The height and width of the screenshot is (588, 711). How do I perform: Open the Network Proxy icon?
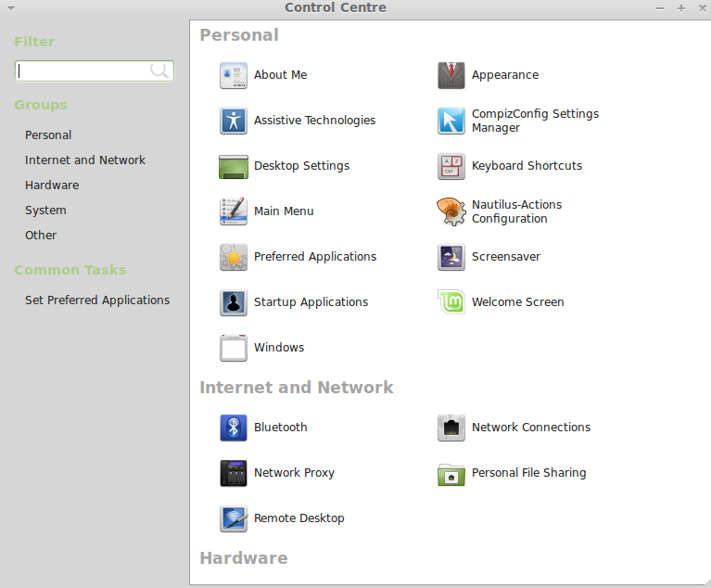tap(234, 473)
